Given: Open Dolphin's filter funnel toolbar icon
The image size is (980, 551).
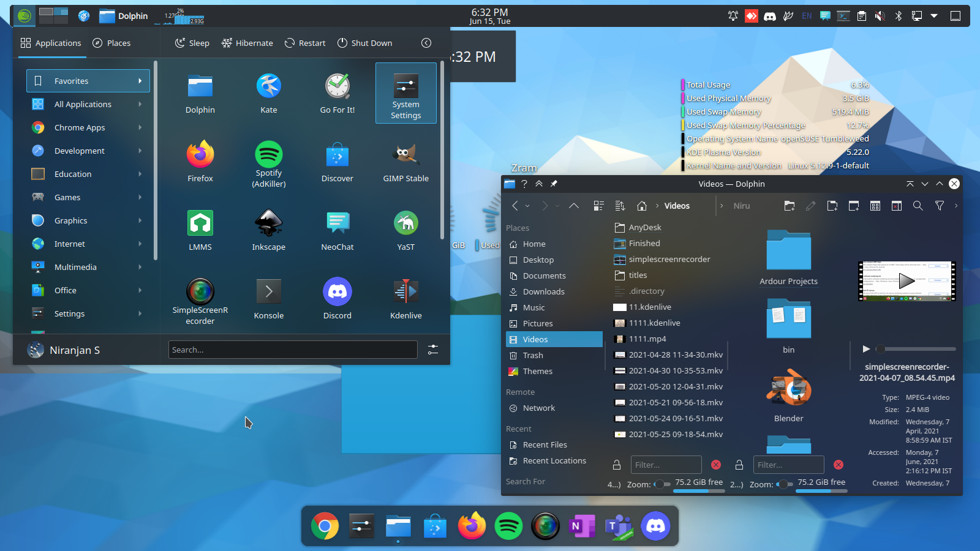Looking at the screenshot, I should click(x=939, y=206).
